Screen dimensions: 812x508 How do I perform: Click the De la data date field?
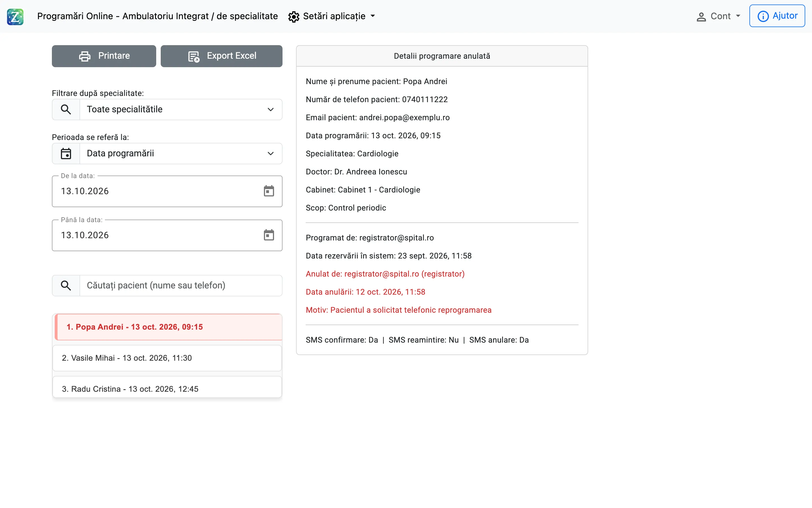click(167, 191)
